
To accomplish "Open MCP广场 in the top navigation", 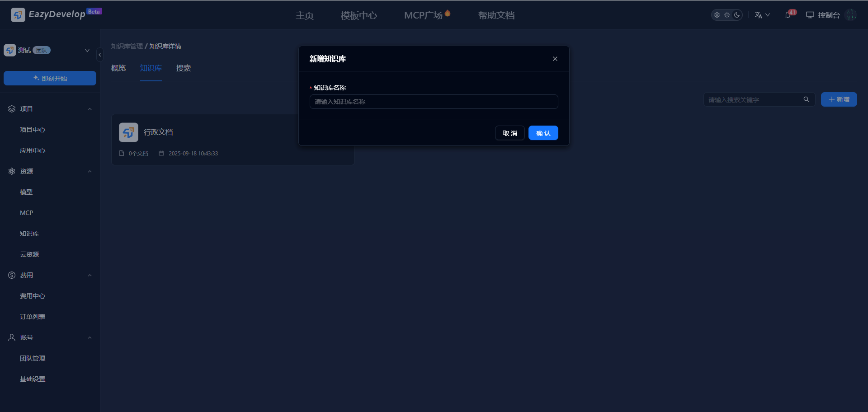I will [424, 15].
